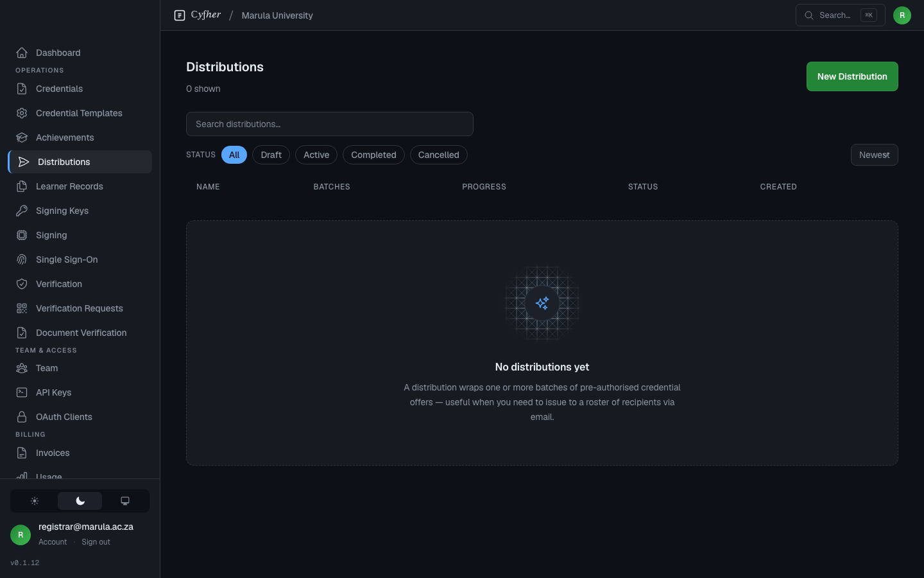Open the Dashboard home icon
Screen dimensions: 924x578
(x=22, y=53)
